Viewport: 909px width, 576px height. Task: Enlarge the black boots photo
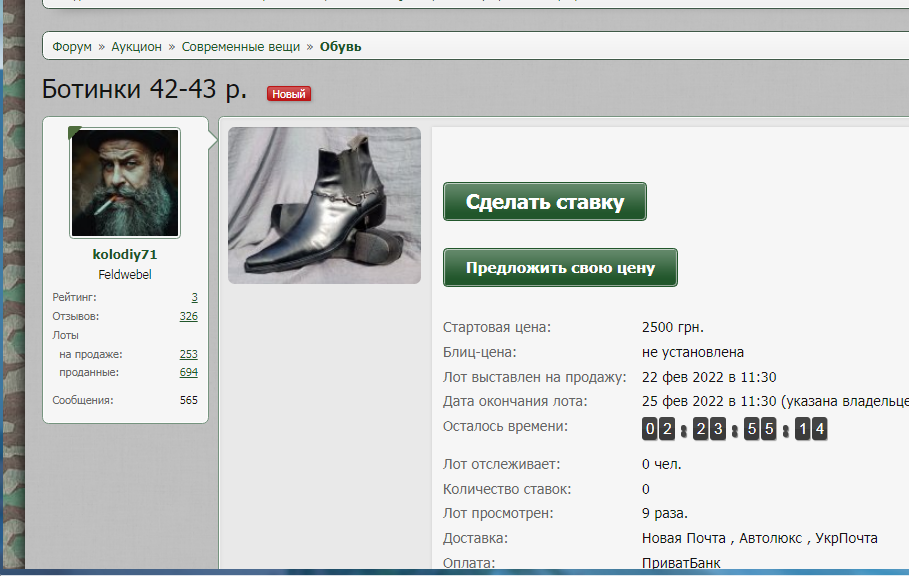[325, 206]
